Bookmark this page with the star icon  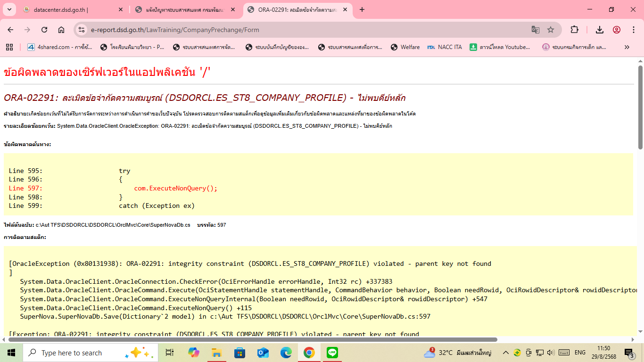coord(551,30)
